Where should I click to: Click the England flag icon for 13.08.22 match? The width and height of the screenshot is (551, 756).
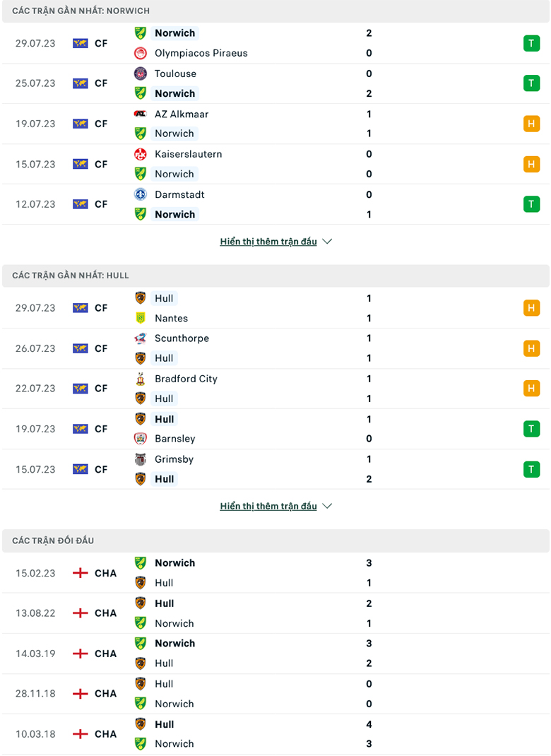tap(80, 613)
